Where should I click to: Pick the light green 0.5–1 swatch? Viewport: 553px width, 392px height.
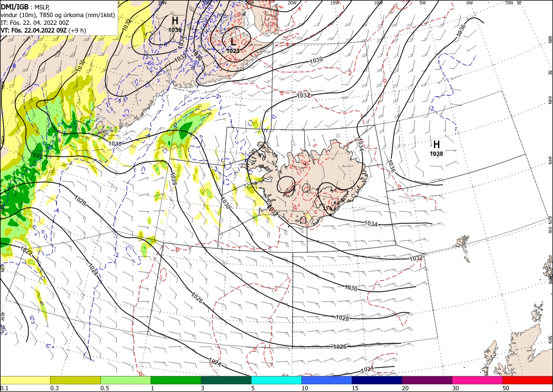[126, 380]
